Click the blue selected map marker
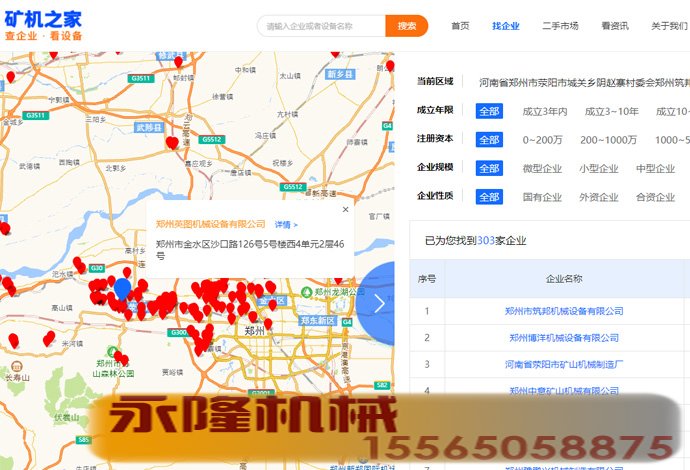This screenshot has height=470, width=690. 122,288
